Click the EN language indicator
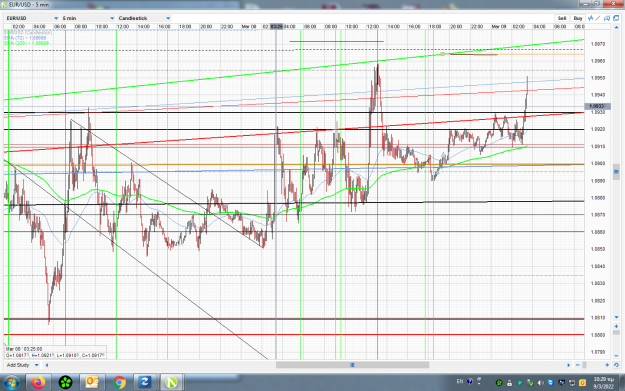Image resolution: width=625 pixels, height=391 pixels. pos(460,381)
